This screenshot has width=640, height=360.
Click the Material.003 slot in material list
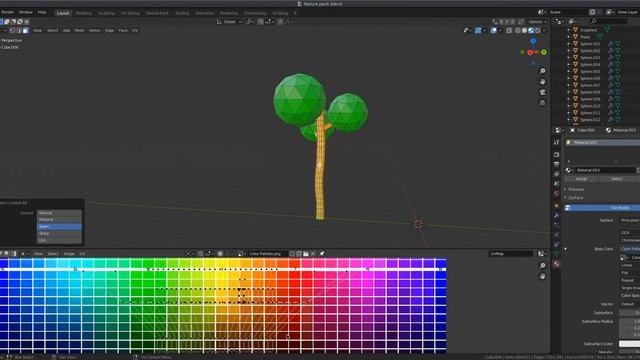click(603, 142)
